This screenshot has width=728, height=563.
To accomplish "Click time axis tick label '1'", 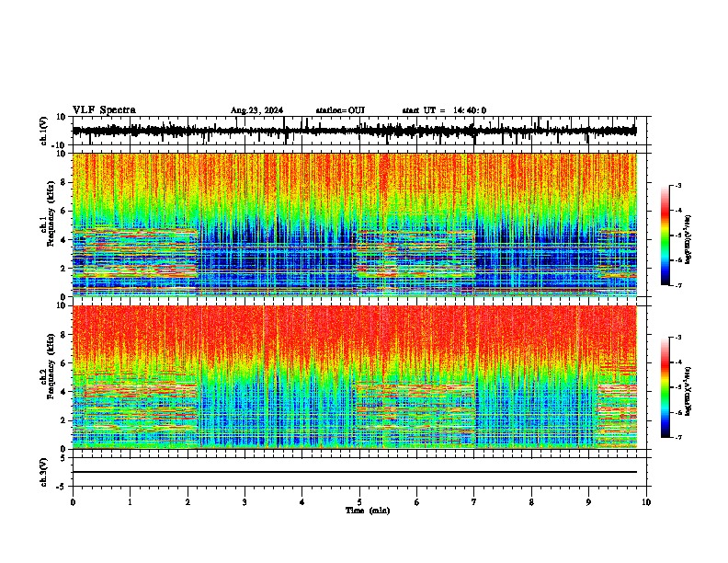I will click(130, 502).
